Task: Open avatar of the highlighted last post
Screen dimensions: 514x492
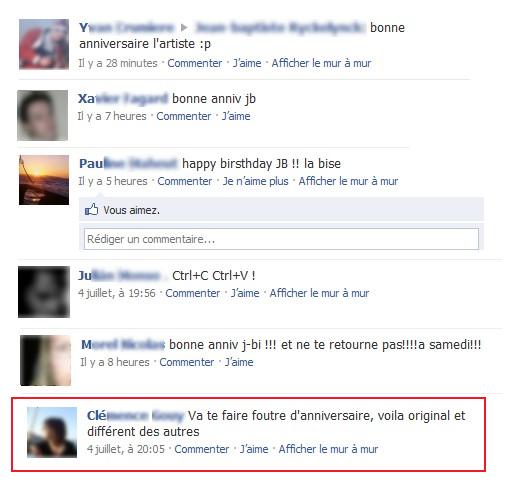Action: 52,432
